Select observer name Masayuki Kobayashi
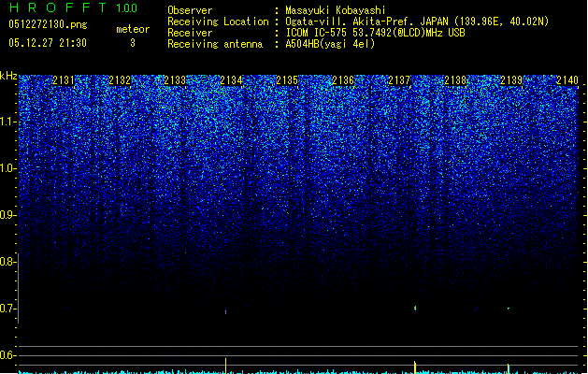 [336, 10]
